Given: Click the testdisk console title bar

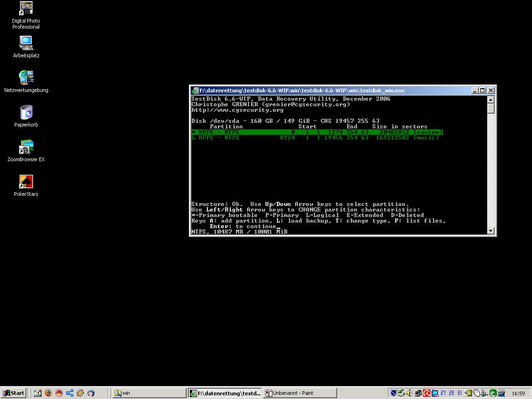Looking at the screenshot, I should pyautogui.click(x=343, y=91).
